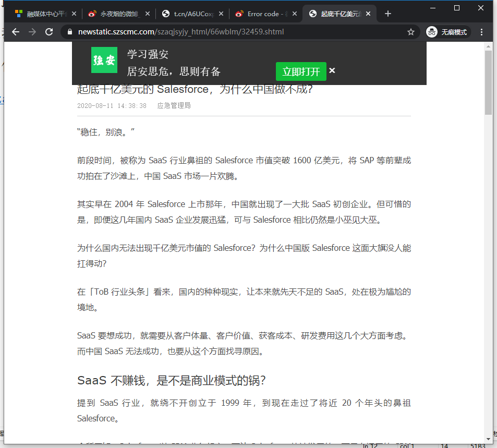497x448 pixels.
Task: Click the forward navigation arrow
Action: click(x=32, y=32)
